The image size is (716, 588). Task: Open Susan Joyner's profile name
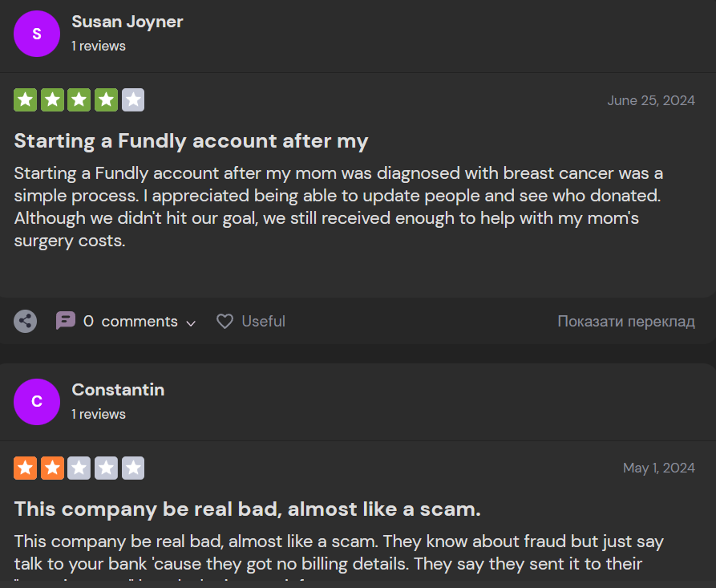click(x=127, y=22)
